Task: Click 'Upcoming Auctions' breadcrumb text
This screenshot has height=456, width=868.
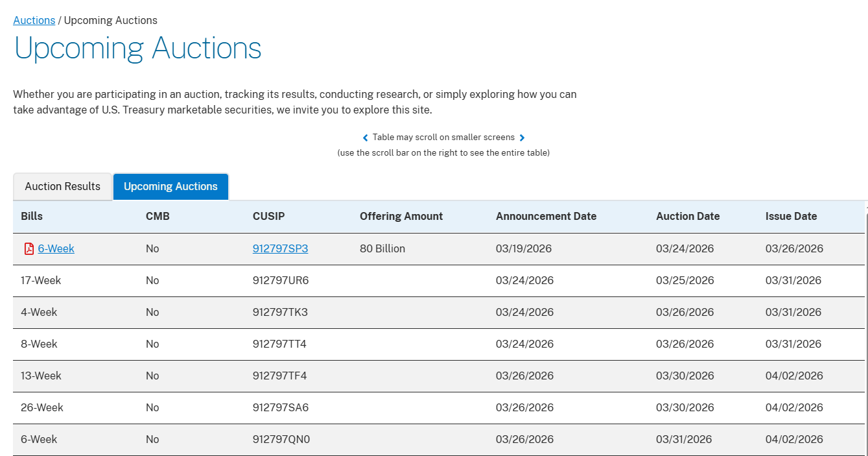Action: coord(111,20)
